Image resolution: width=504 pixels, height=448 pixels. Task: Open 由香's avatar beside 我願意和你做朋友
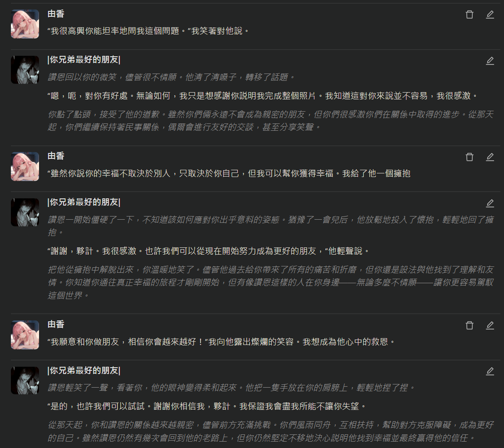25,335
